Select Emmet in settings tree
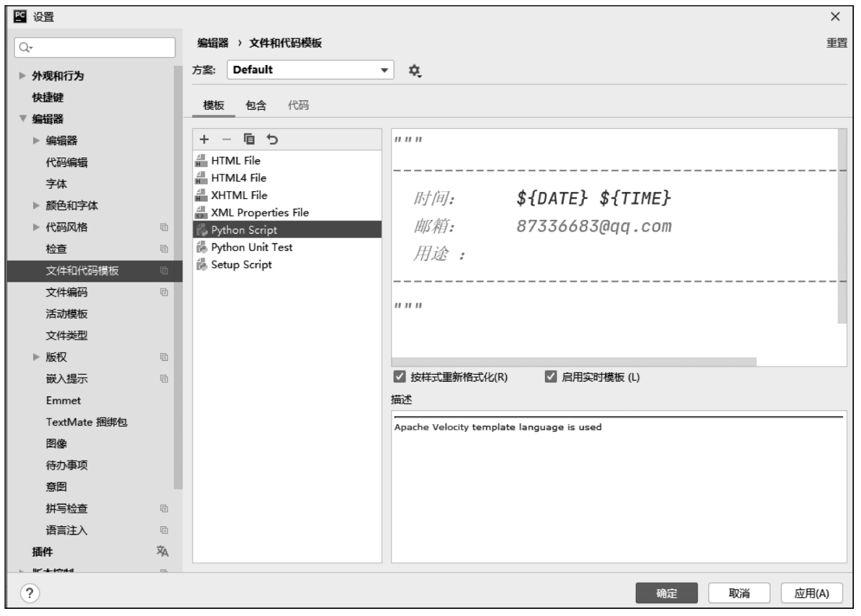This screenshot has width=861, height=616. pos(64,401)
